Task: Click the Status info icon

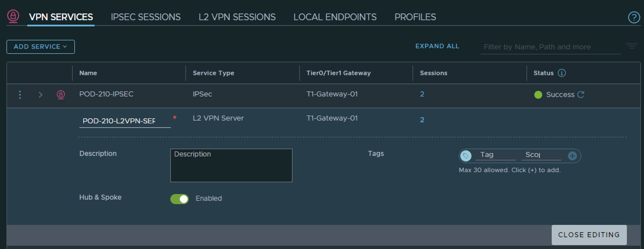Action: click(562, 73)
